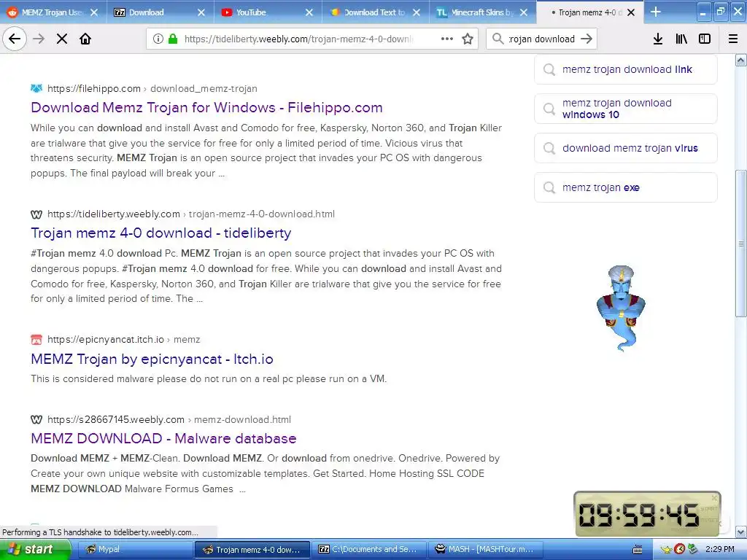Screen dimensions: 747x560
Task: Click the forward navigation arrow
Action: tap(39, 39)
